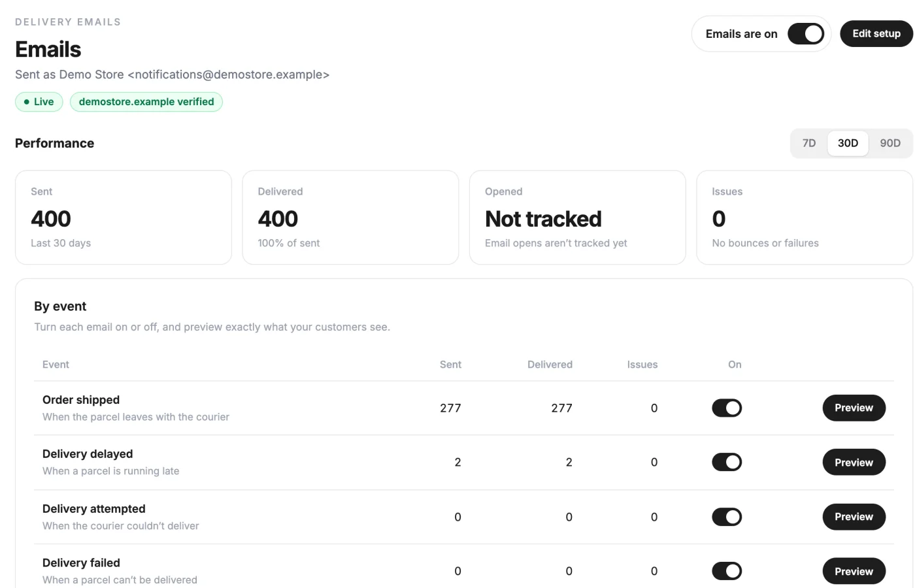Toggle the Delivery failed email switch
The height and width of the screenshot is (588, 915).
click(x=727, y=571)
